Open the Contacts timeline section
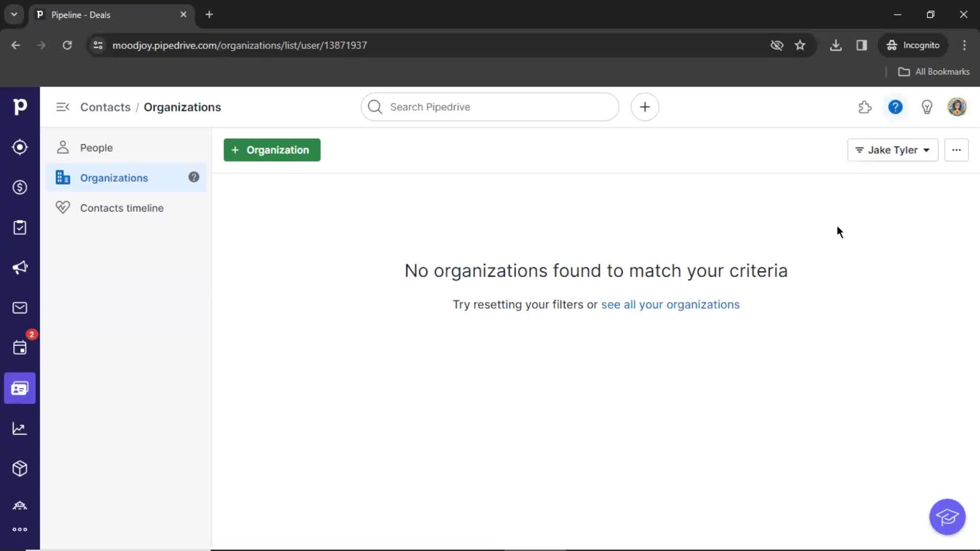This screenshot has height=551, width=980. pyautogui.click(x=122, y=208)
